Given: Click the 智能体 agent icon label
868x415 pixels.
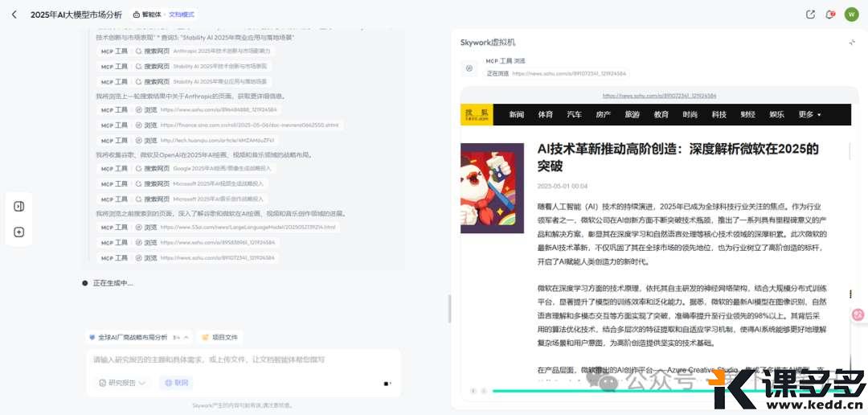Looking at the screenshot, I should (x=147, y=15).
